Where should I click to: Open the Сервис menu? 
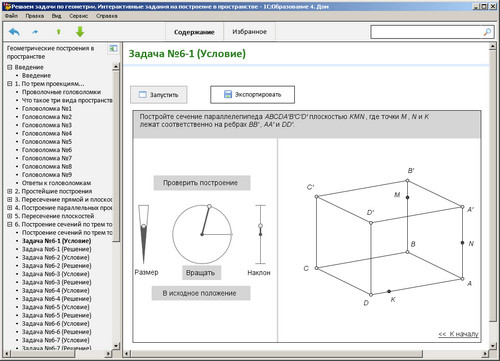click(x=79, y=16)
